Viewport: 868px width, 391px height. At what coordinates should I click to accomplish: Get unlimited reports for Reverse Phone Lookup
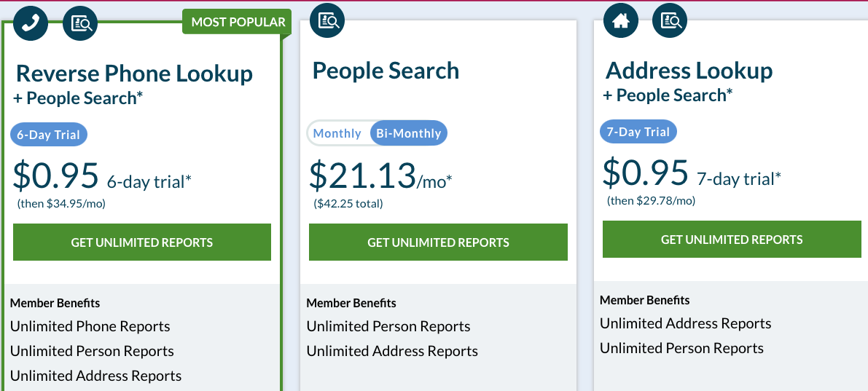[x=141, y=242]
